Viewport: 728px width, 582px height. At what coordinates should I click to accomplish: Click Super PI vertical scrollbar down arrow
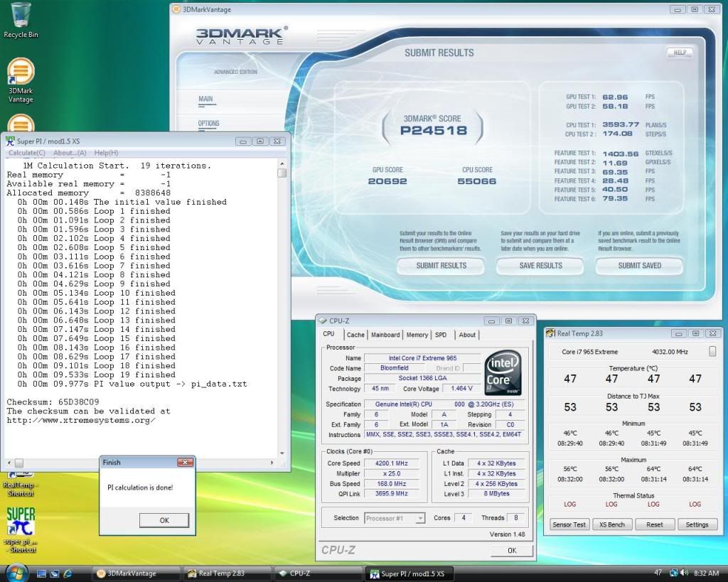coord(282,453)
